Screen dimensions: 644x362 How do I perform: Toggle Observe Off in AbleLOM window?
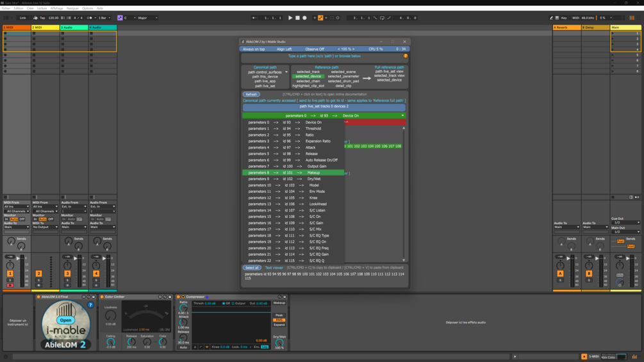pos(315,49)
